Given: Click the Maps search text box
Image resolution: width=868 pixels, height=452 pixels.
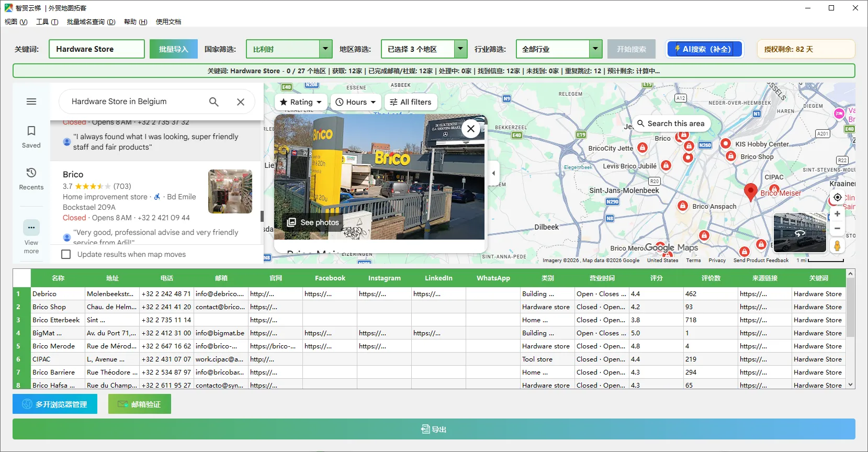Looking at the screenshot, I should tap(136, 101).
